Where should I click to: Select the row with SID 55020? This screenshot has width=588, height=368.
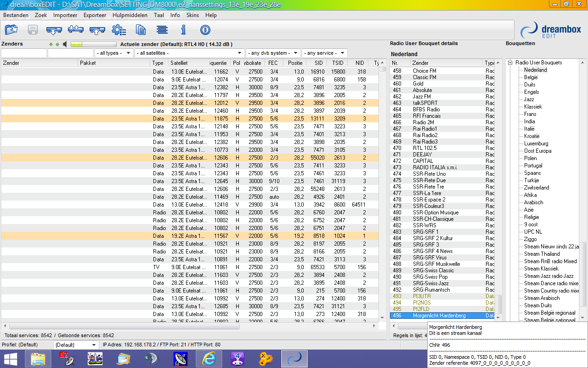[x=190, y=158]
